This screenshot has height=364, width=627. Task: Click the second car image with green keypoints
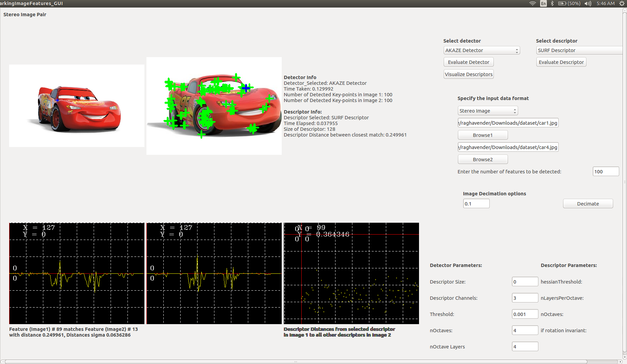coord(214,106)
